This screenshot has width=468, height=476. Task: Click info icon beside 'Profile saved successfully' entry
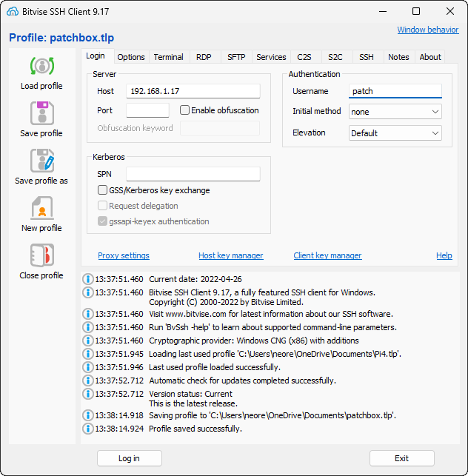pos(88,429)
